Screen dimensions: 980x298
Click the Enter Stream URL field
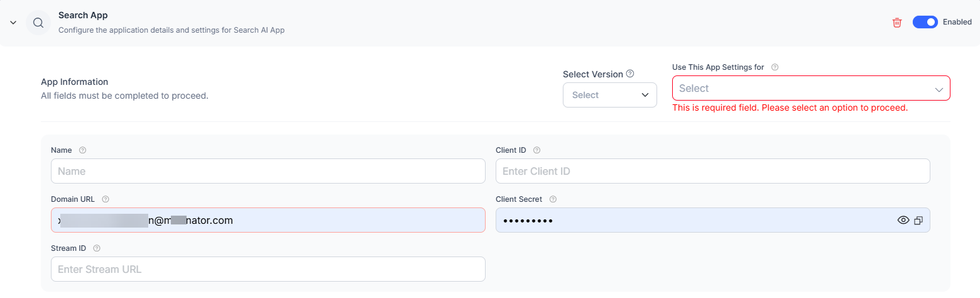[268, 269]
